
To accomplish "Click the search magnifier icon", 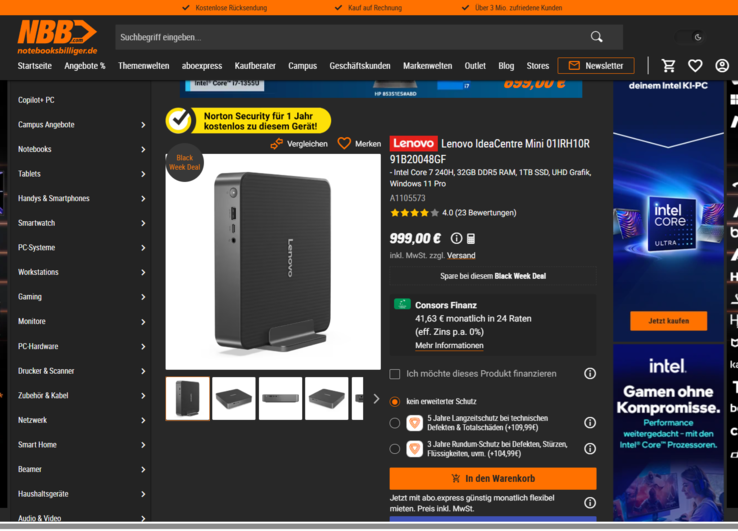I will point(596,37).
